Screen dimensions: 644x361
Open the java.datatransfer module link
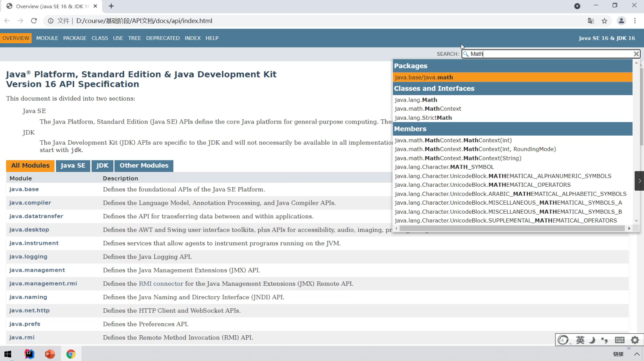[x=36, y=216]
